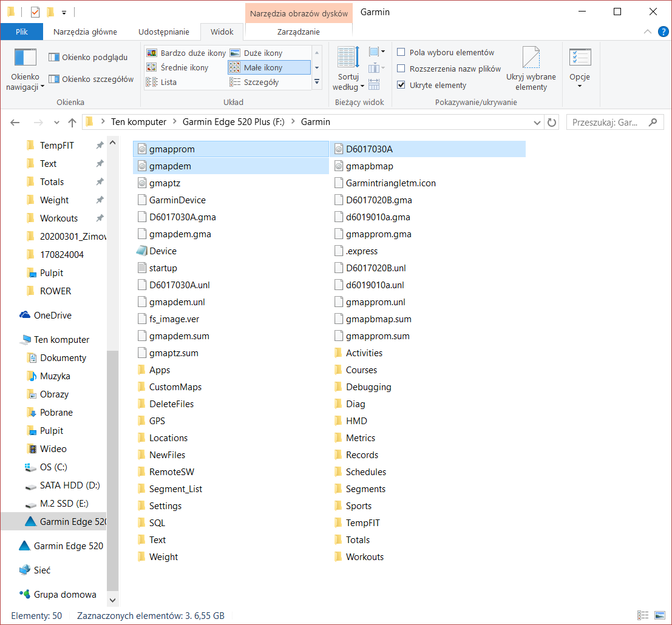Go up one folder level
The height and width of the screenshot is (625, 672).
point(72,123)
